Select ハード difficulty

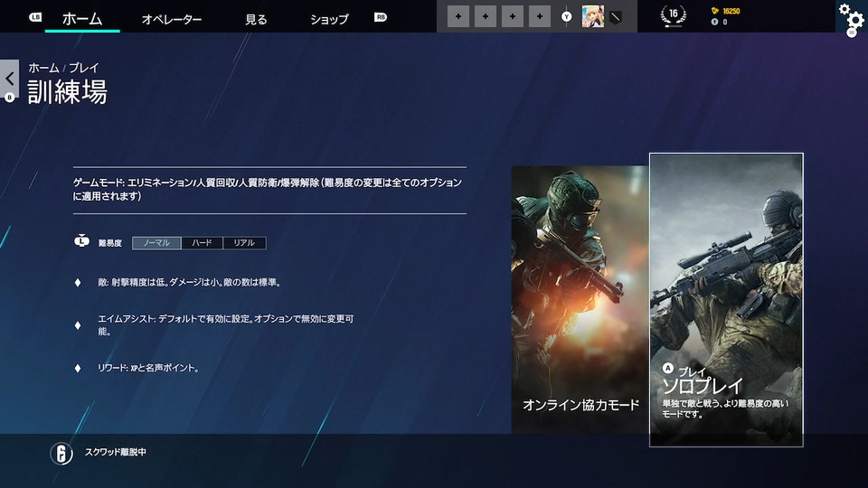tap(202, 243)
